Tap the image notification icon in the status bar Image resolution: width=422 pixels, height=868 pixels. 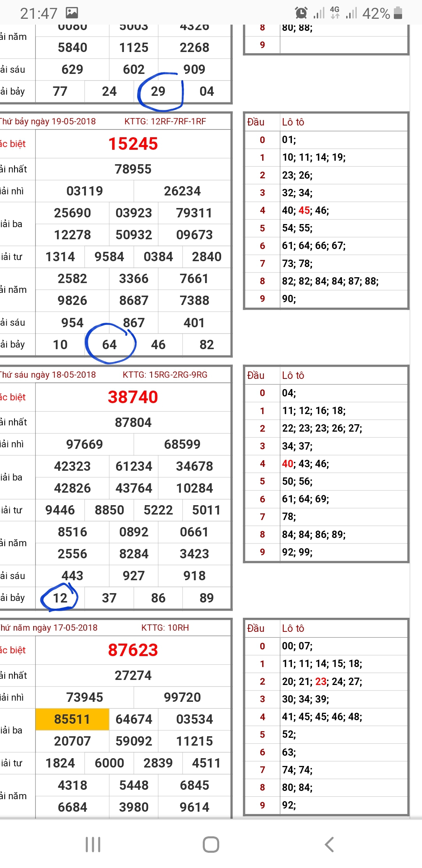[72, 13]
